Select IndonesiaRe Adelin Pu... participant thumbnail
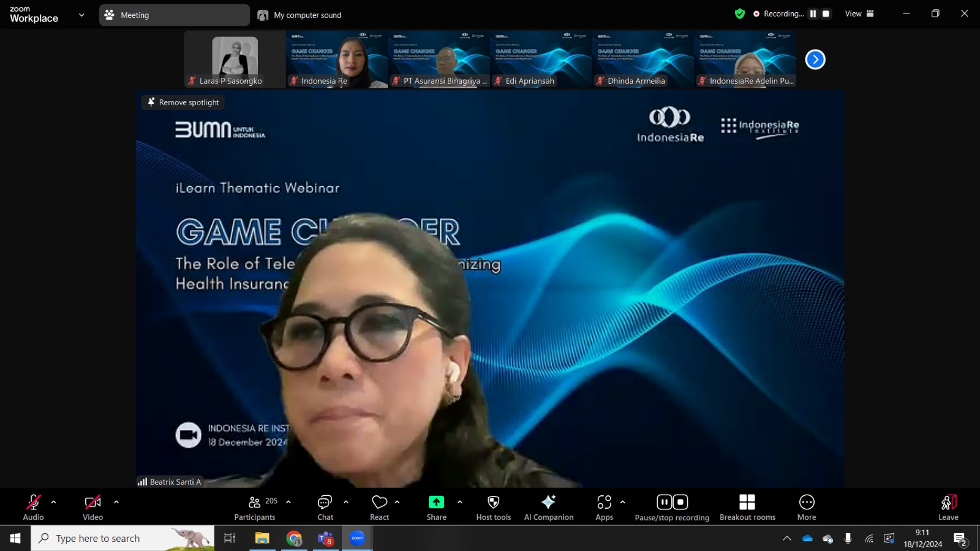 745,59
